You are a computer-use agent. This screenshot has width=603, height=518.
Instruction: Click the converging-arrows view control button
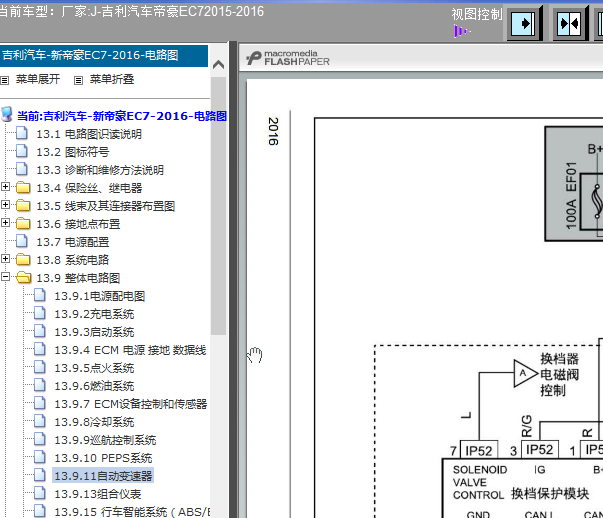point(569,23)
